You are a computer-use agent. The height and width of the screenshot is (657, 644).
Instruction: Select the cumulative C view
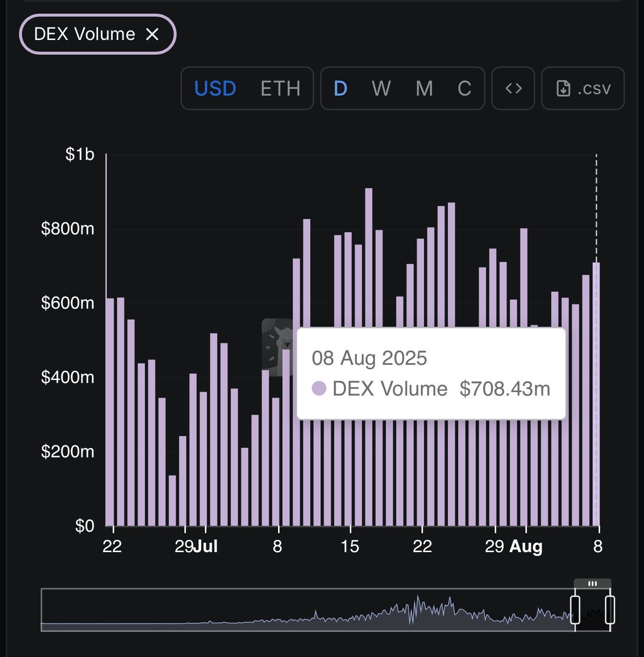464,88
